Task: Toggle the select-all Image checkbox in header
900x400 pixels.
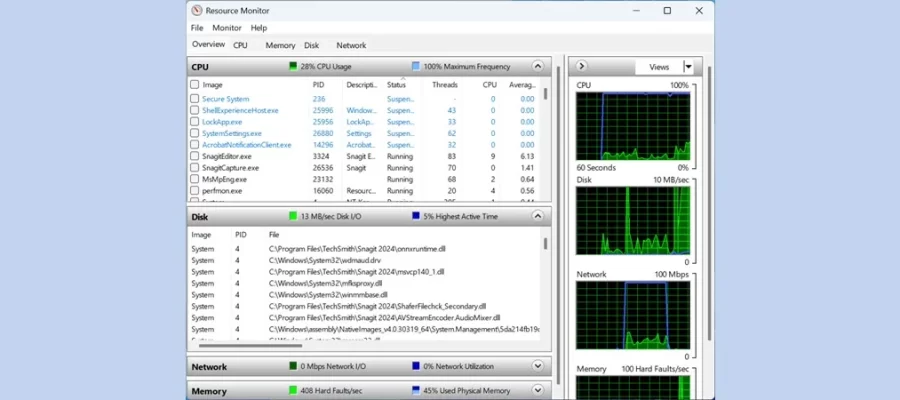Action: (195, 84)
